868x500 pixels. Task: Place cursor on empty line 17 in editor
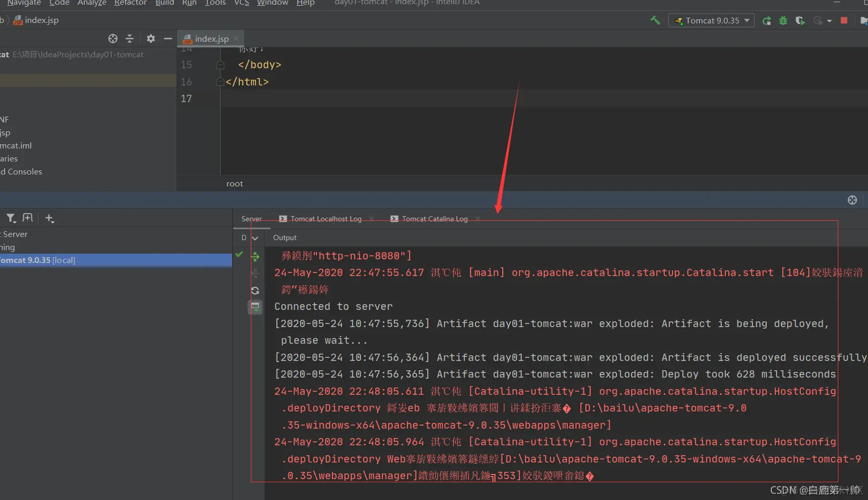(x=544, y=99)
